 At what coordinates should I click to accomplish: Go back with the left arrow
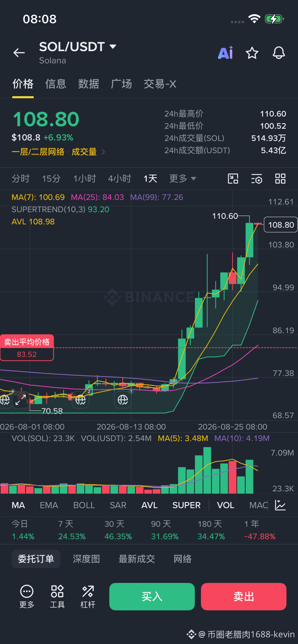(x=19, y=53)
